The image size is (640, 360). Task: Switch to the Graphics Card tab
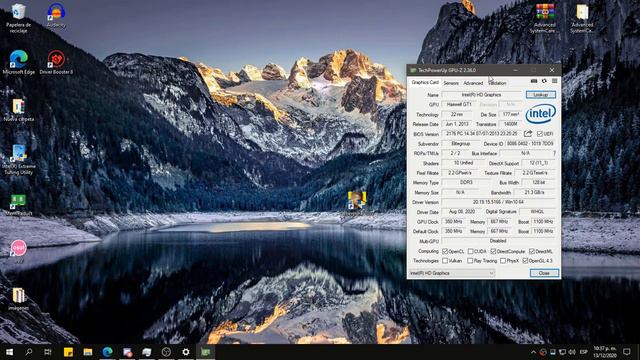coord(425,82)
